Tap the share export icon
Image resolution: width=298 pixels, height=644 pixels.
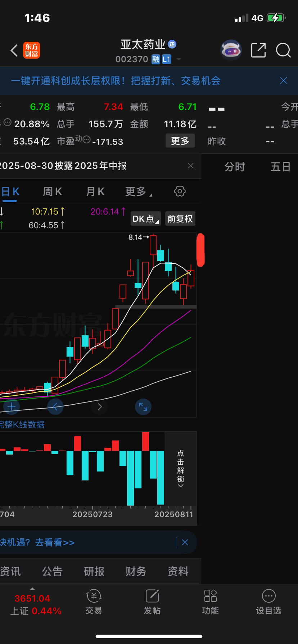(258, 50)
